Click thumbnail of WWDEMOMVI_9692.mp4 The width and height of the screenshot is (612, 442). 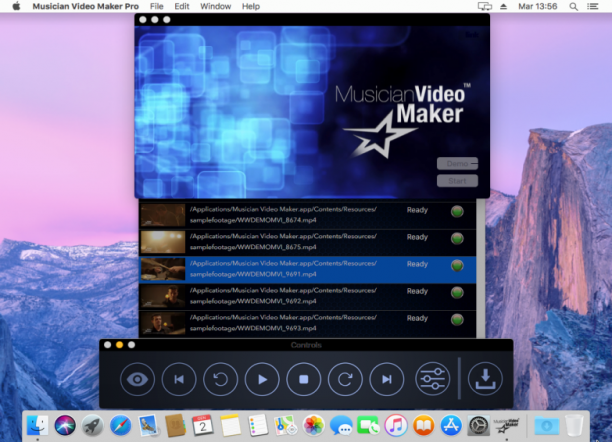coord(163,296)
